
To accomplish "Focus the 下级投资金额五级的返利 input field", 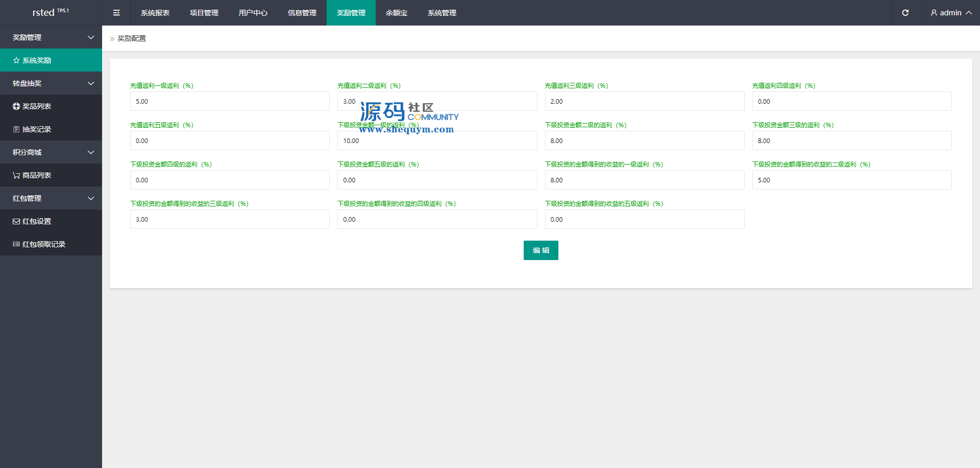I will (x=437, y=180).
